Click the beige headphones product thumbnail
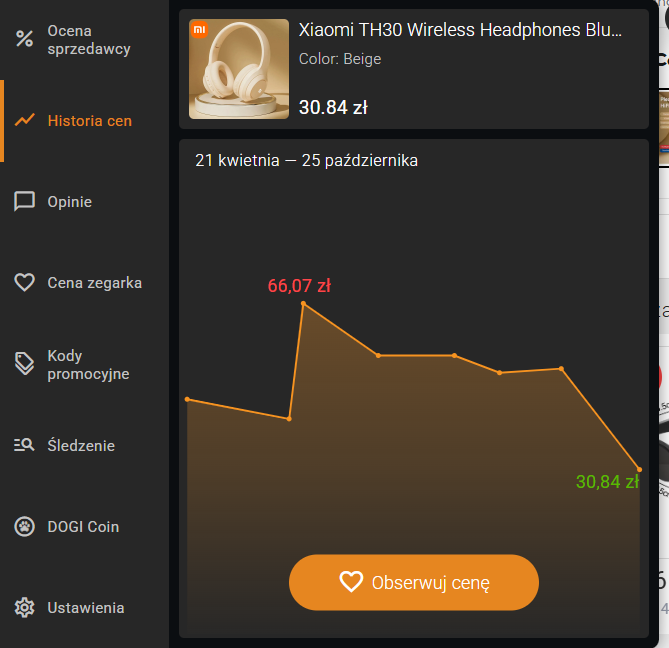The height and width of the screenshot is (648, 669). (x=239, y=69)
